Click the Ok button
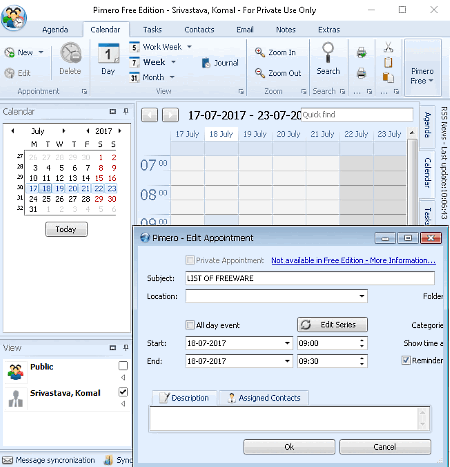This screenshot has height=467, width=450. [289, 447]
